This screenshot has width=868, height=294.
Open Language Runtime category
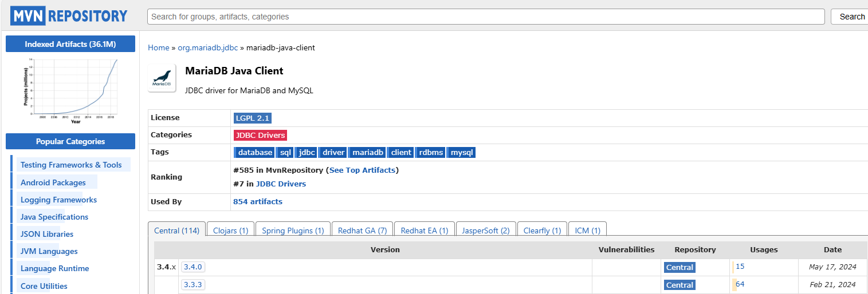point(54,268)
